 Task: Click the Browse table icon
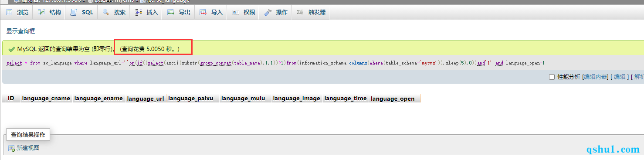click(9, 12)
